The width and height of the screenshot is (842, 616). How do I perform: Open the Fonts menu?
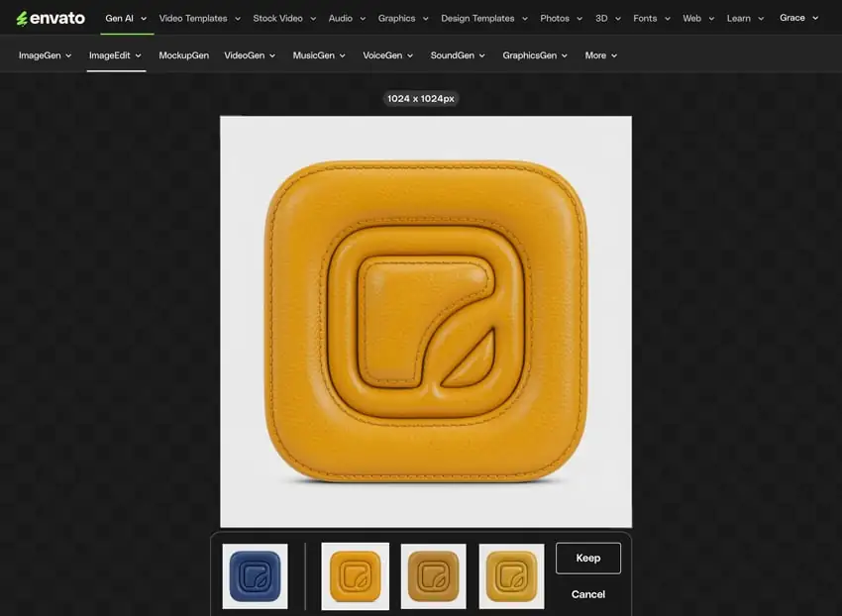(x=645, y=18)
